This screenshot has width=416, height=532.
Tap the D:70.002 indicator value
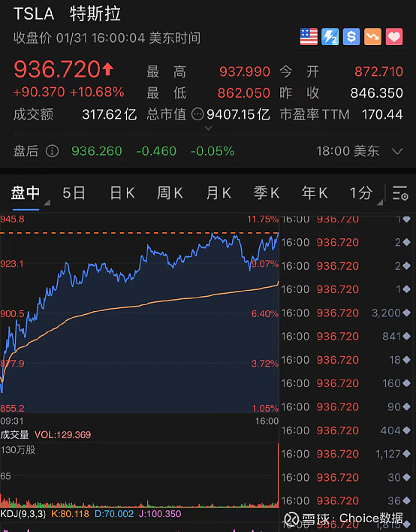[x=114, y=514]
